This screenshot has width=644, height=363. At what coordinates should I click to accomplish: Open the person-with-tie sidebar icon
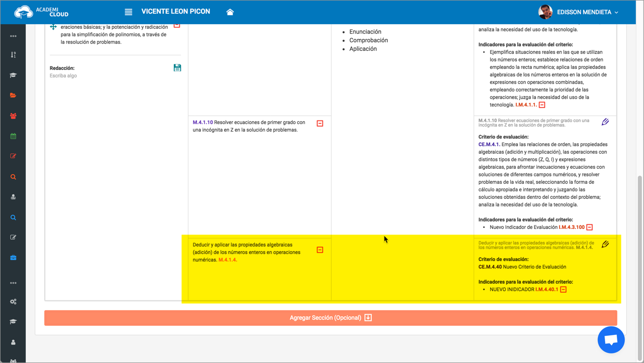point(13,197)
